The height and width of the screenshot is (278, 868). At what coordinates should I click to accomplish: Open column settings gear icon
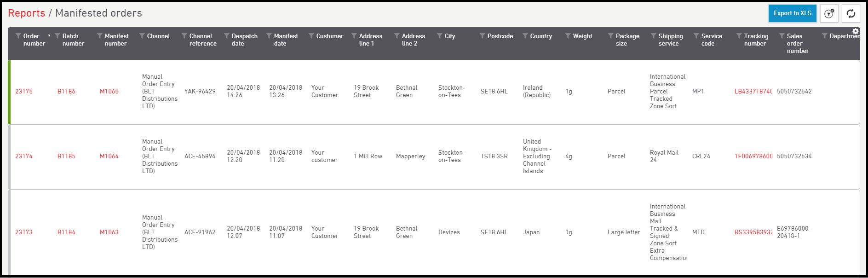(856, 31)
